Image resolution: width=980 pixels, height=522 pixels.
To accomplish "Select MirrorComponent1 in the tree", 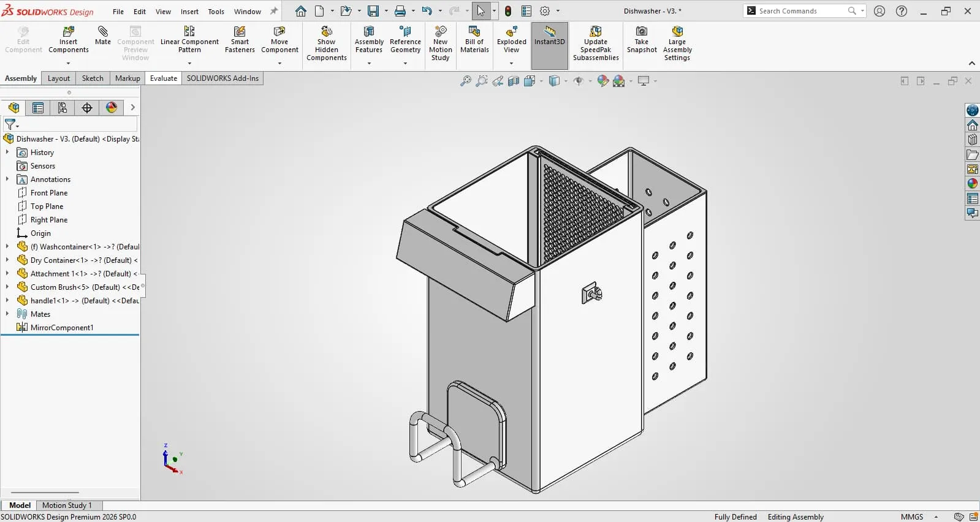I will 62,327.
